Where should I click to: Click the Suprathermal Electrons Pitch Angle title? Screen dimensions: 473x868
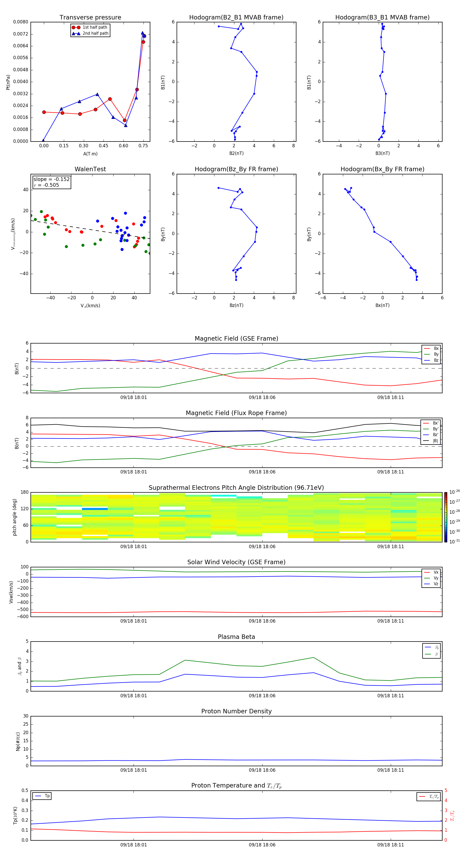click(236, 488)
